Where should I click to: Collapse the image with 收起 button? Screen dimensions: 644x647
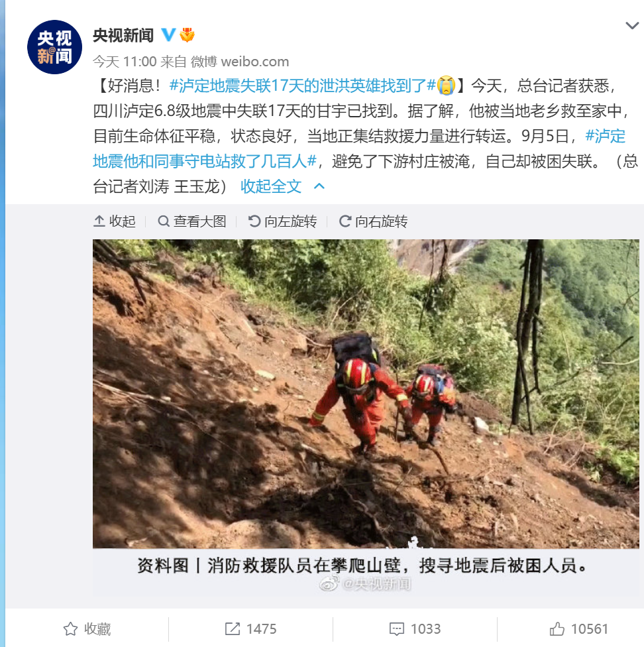(115, 221)
